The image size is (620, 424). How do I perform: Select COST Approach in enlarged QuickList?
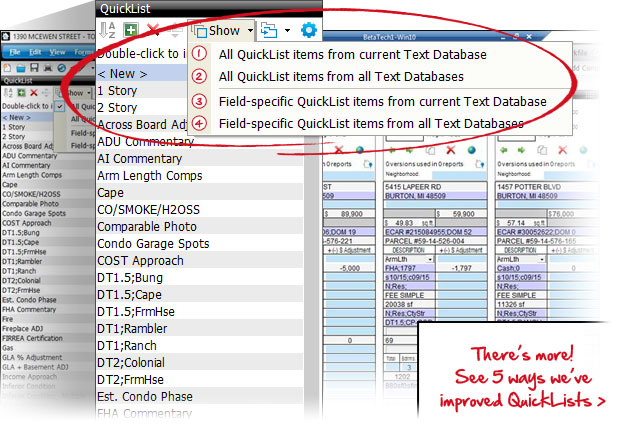200,261
